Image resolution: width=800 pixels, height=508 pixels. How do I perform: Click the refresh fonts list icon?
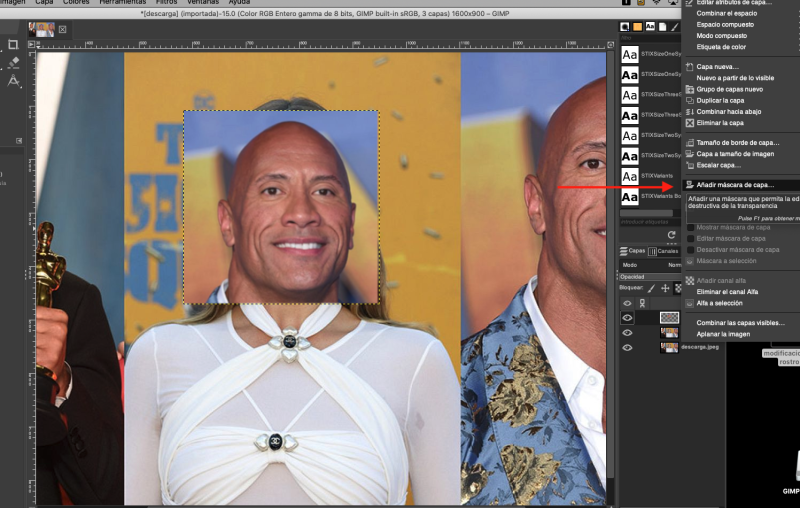click(x=671, y=235)
